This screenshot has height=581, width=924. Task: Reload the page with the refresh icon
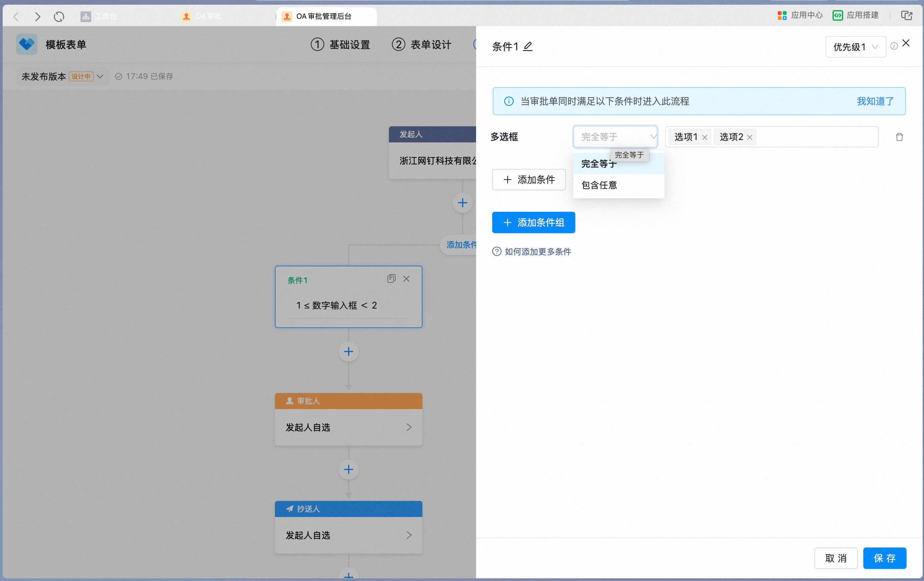coord(59,16)
